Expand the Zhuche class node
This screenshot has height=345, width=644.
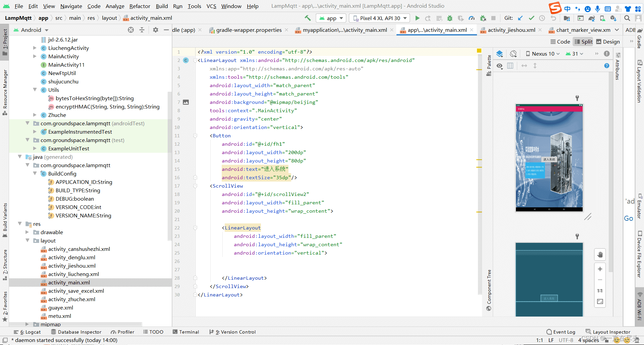point(35,115)
